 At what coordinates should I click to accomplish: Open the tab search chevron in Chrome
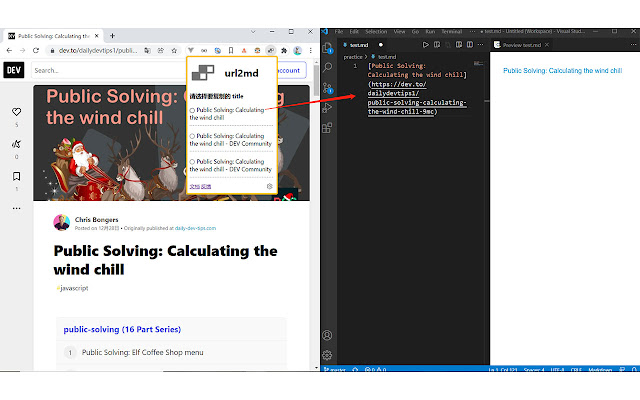click(253, 32)
